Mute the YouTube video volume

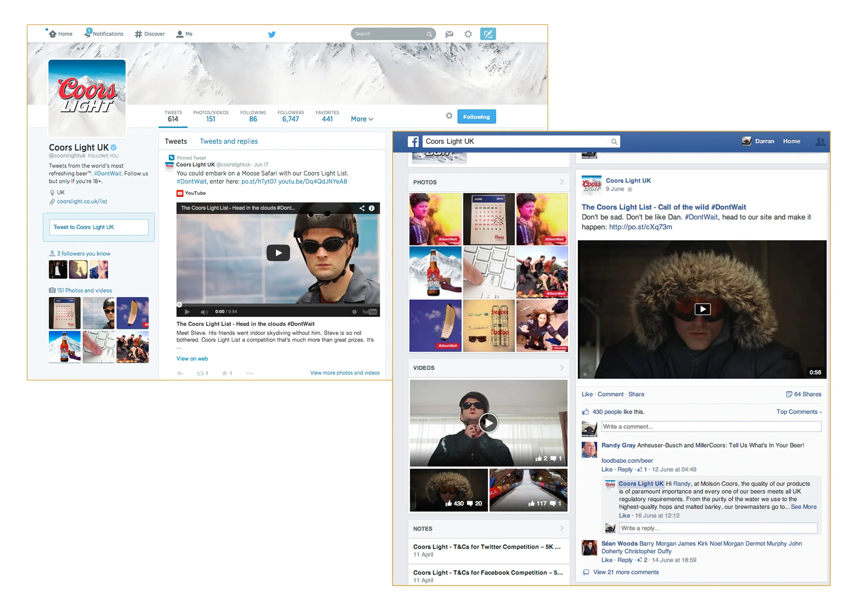[x=204, y=312]
